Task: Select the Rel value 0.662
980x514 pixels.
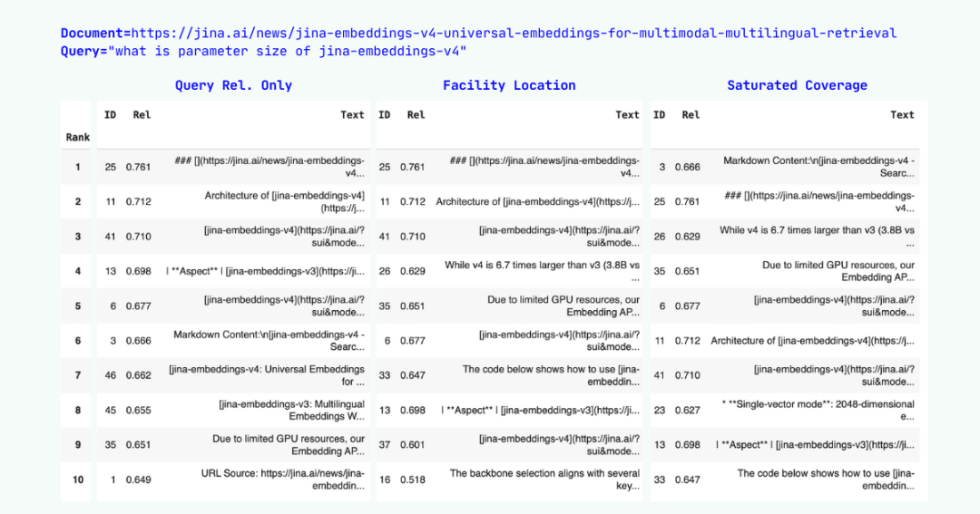Action: [x=138, y=375]
